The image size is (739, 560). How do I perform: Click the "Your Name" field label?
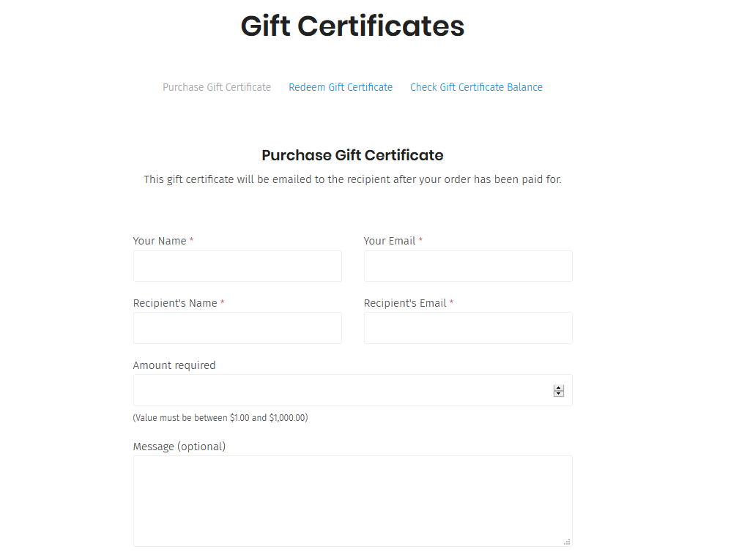160,241
